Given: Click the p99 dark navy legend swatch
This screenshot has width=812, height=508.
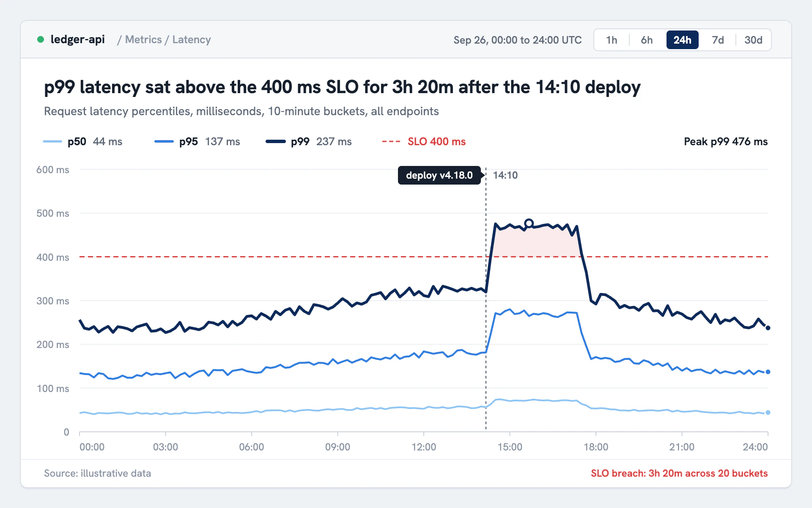Looking at the screenshot, I should (276, 141).
